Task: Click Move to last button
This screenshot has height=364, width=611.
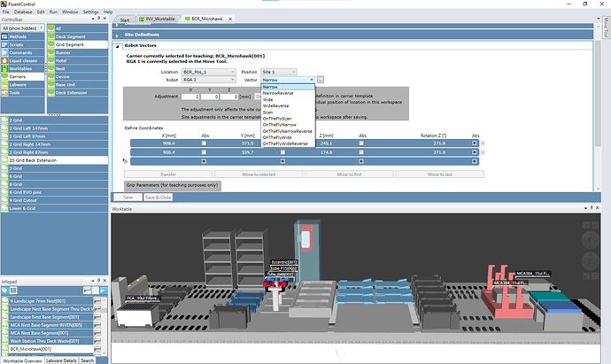Action: point(440,174)
